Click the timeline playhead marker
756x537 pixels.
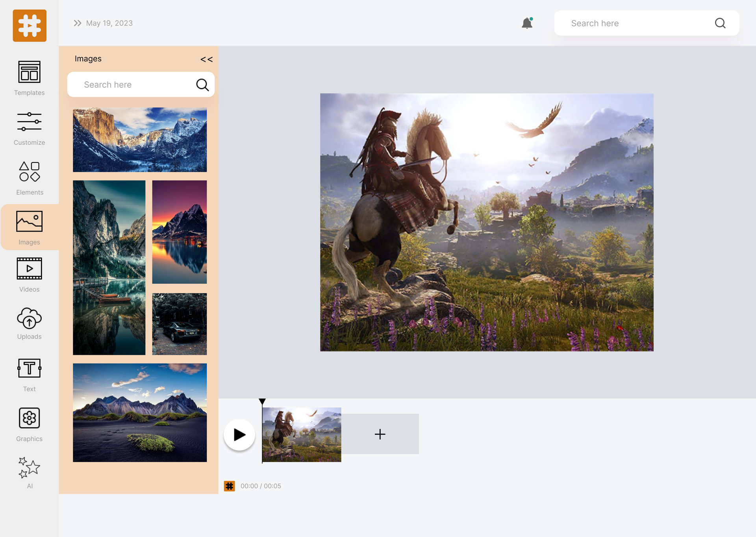pyautogui.click(x=262, y=402)
